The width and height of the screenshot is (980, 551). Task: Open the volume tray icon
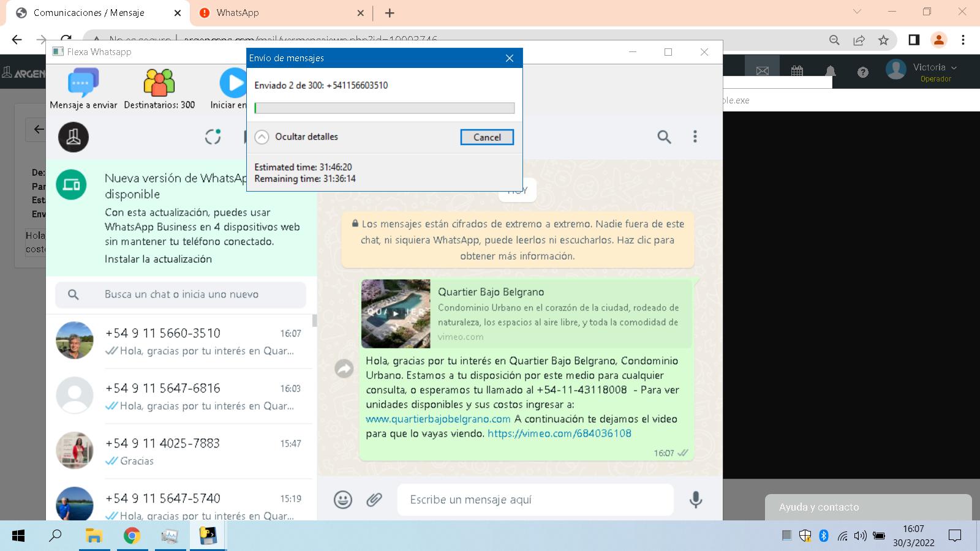[x=861, y=536]
